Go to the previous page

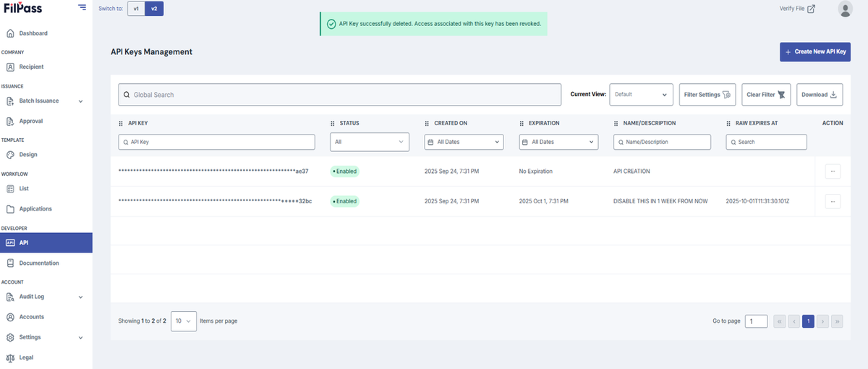(794, 321)
